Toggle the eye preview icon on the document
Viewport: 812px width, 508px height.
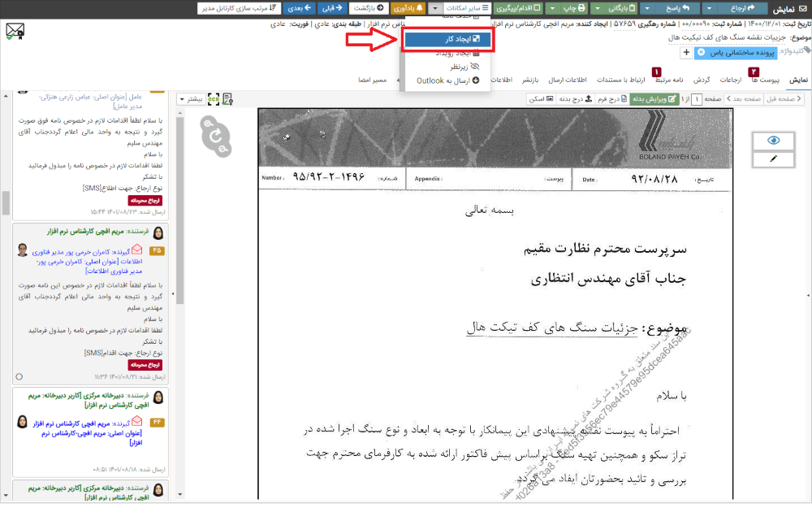[772, 141]
